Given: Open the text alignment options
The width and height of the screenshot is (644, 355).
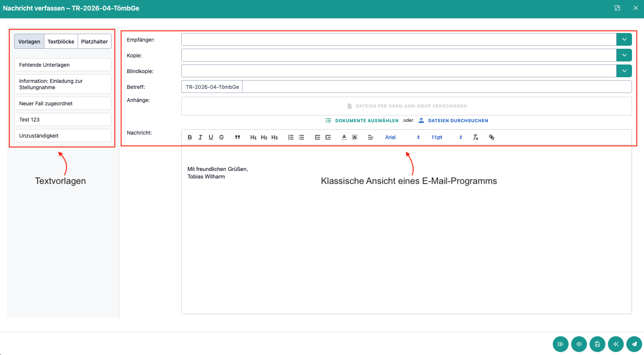Looking at the screenshot, I should (x=371, y=137).
